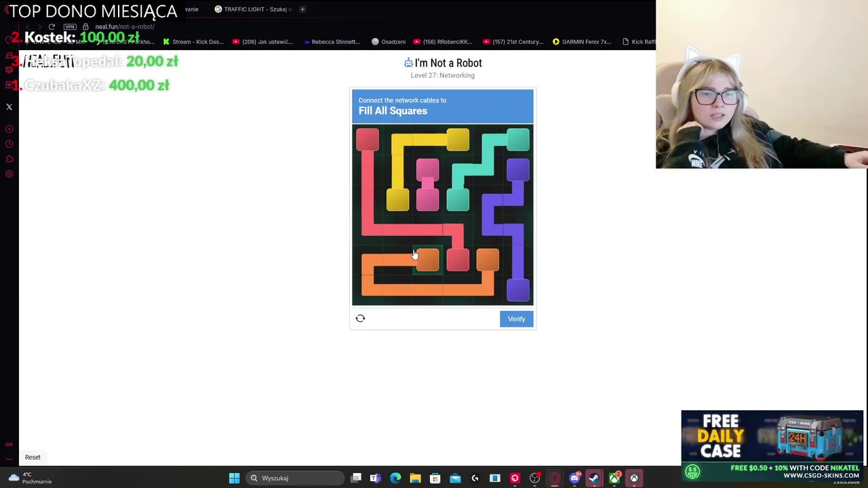Select the teal cable endpoint in the top-right corner
Viewport: 868px width, 488px height.
coord(518,140)
